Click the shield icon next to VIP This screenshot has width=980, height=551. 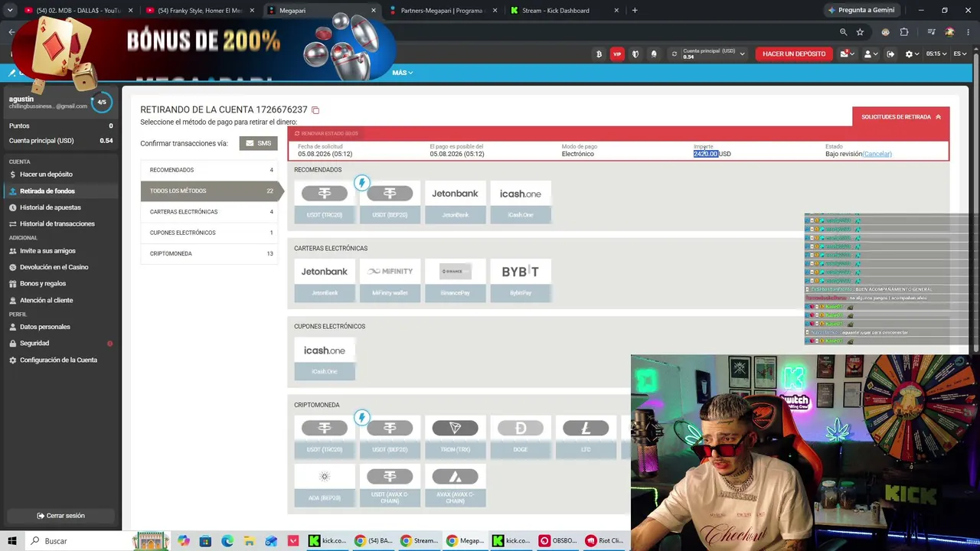click(635, 54)
